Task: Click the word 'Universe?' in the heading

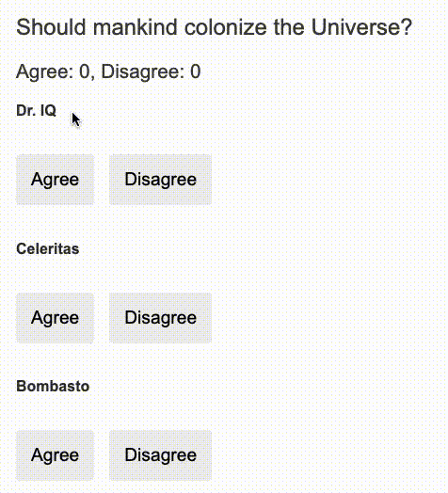Action: coord(361,27)
